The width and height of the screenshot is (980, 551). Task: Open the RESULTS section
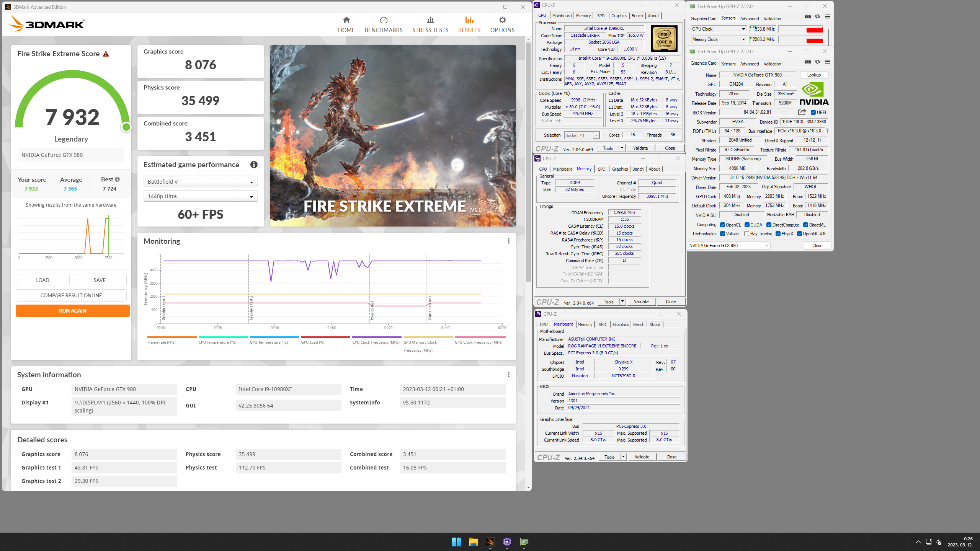pyautogui.click(x=469, y=25)
